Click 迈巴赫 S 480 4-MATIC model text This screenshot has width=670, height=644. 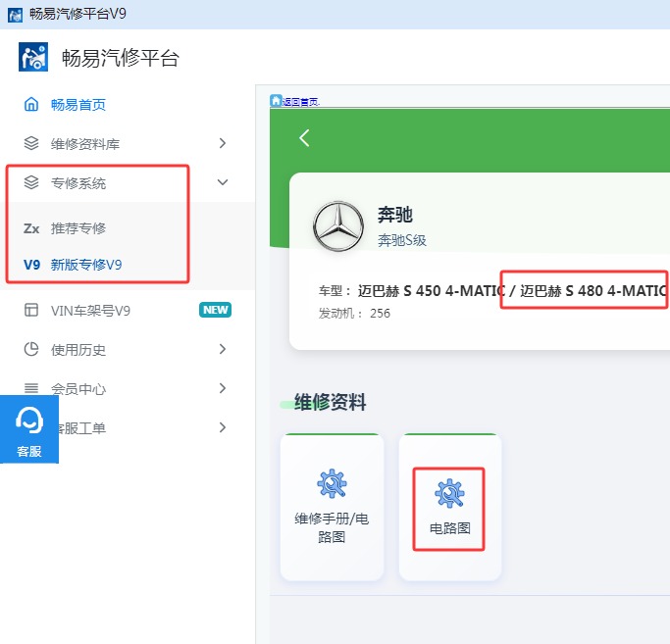(x=593, y=291)
